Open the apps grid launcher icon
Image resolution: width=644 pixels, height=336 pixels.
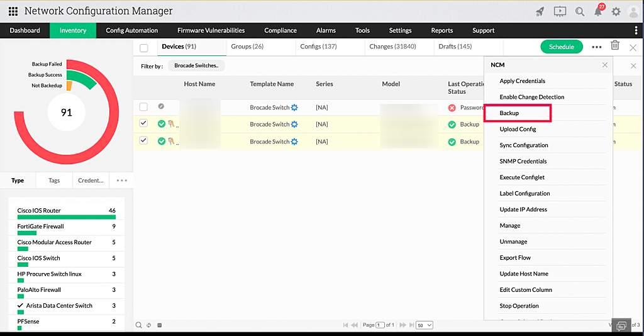pos(13,11)
